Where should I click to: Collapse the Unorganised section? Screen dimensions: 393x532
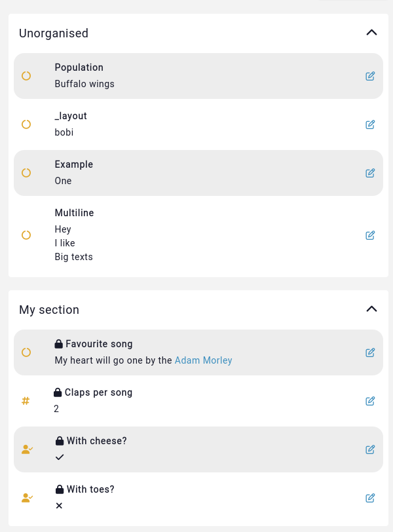pos(371,32)
